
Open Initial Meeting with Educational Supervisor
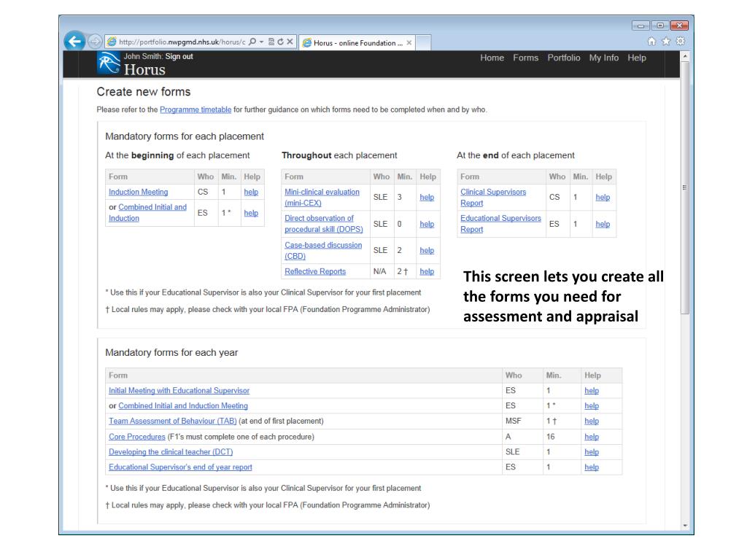pos(179,391)
